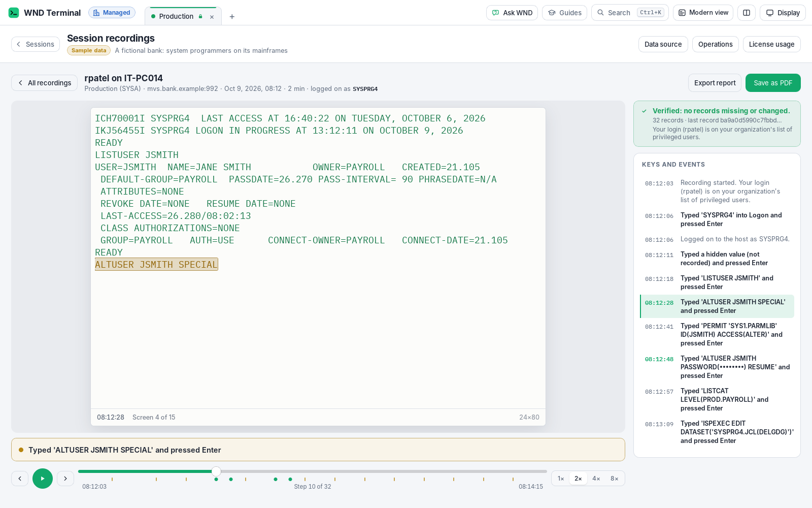The height and width of the screenshot is (508, 812).
Task: Click the verified checkmark icon
Action: point(644,111)
